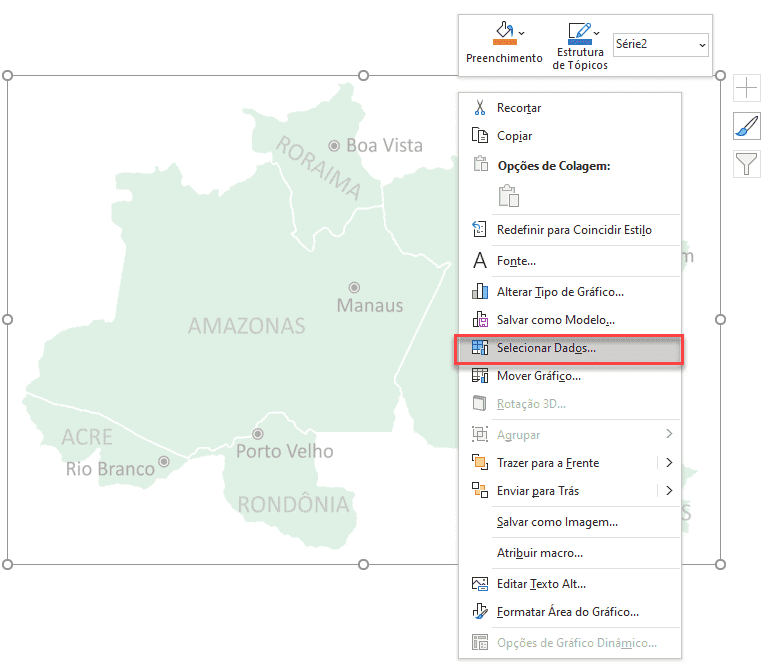
Task: Click the Editar Texto Alt icon
Action: [480, 584]
